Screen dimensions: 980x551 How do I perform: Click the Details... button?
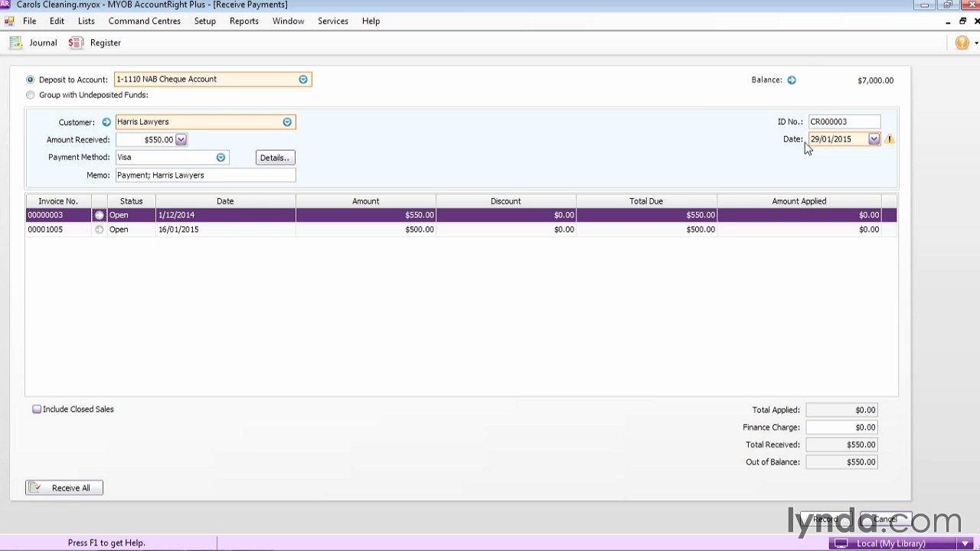pos(275,158)
